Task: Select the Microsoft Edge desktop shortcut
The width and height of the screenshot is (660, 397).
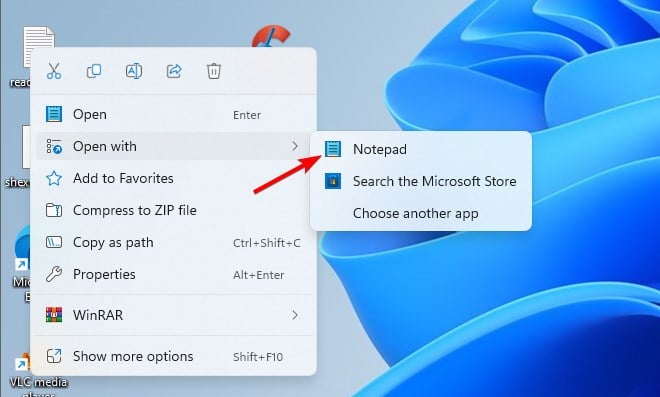Action: (21, 264)
